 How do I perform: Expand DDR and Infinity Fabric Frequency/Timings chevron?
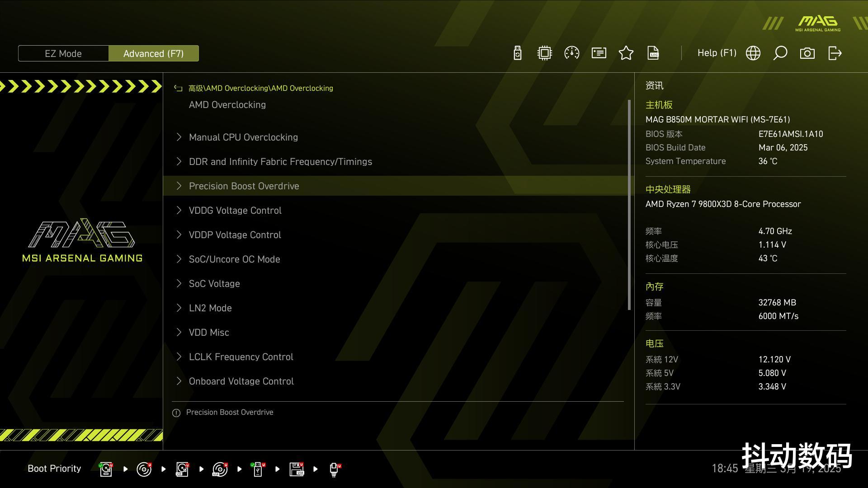pyautogui.click(x=179, y=161)
